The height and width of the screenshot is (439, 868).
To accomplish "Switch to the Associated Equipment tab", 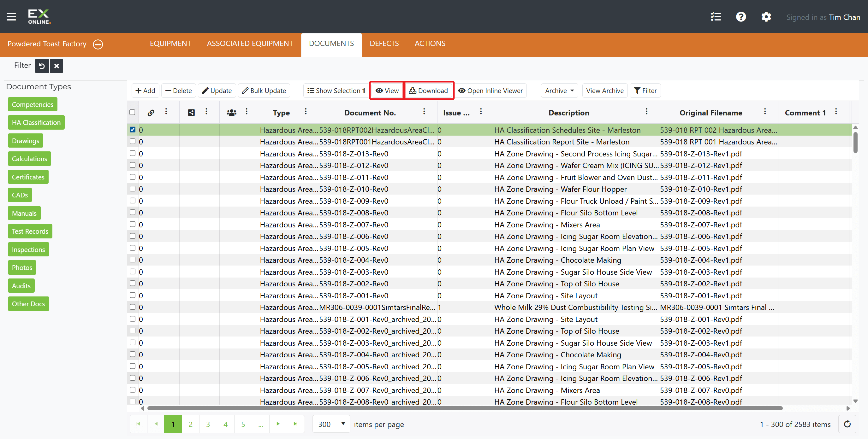I will 250,44.
